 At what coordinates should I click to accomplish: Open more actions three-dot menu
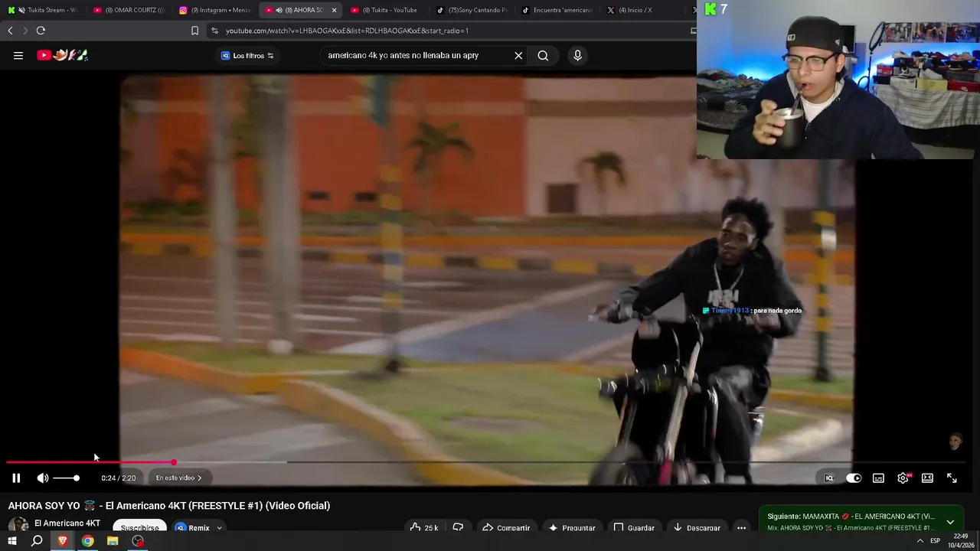click(x=741, y=527)
